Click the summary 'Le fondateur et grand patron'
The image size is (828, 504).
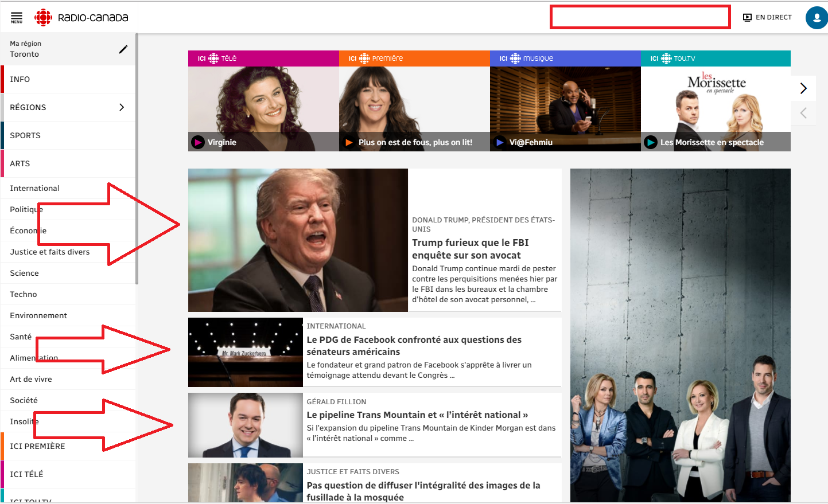[x=419, y=370]
